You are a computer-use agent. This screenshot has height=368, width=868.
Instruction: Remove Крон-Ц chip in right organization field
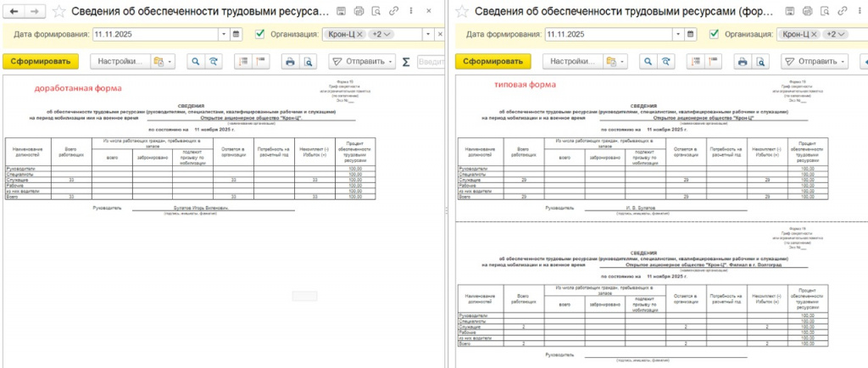click(x=813, y=34)
